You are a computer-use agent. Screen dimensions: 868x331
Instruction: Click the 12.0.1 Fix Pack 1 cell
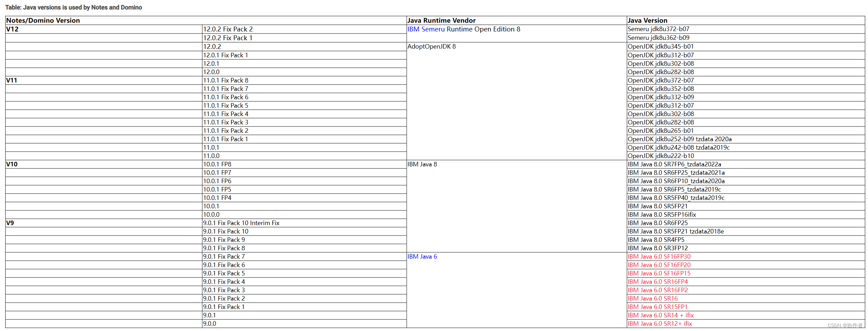(304, 55)
